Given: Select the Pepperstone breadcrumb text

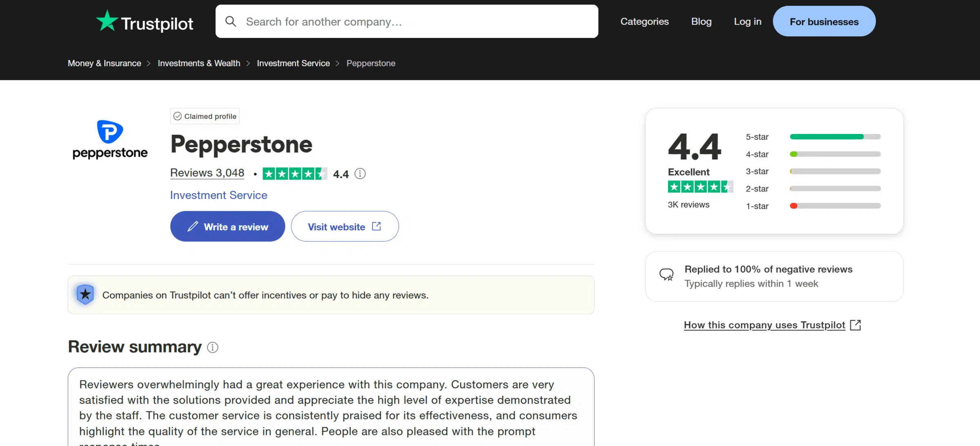Looking at the screenshot, I should tap(371, 63).
